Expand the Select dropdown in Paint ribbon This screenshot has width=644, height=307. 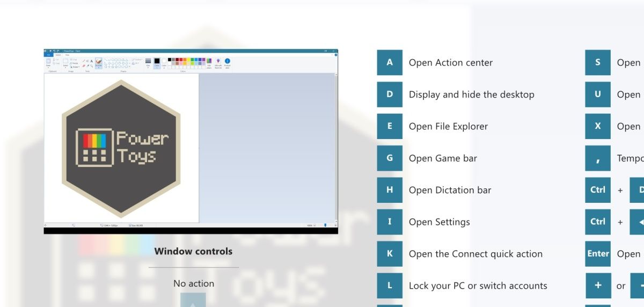(x=65, y=67)
